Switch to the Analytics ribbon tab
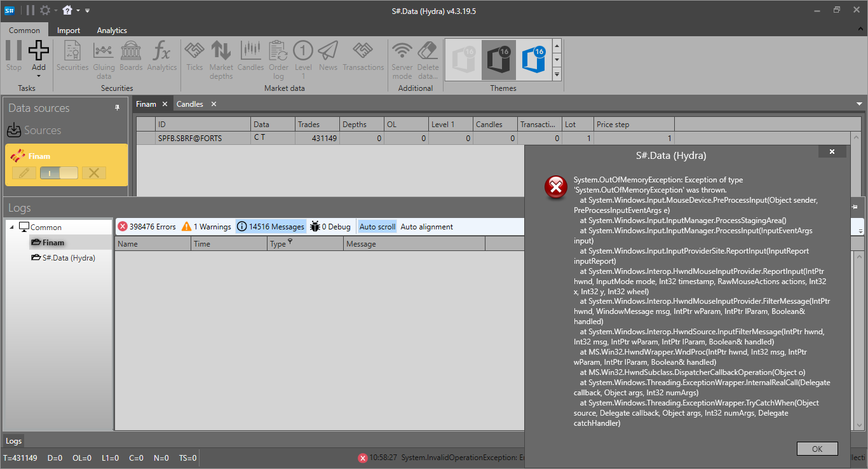Screen dimensions: 868x469 (112, 30)
